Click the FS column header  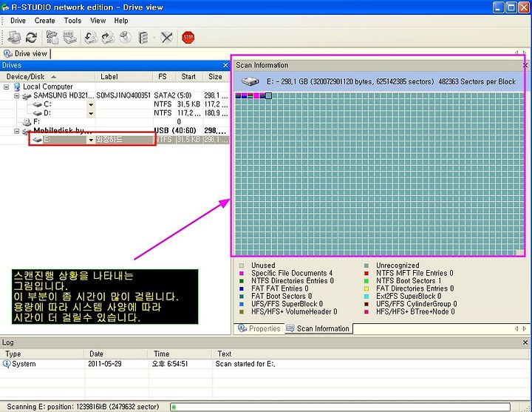(x=164, y=76)
